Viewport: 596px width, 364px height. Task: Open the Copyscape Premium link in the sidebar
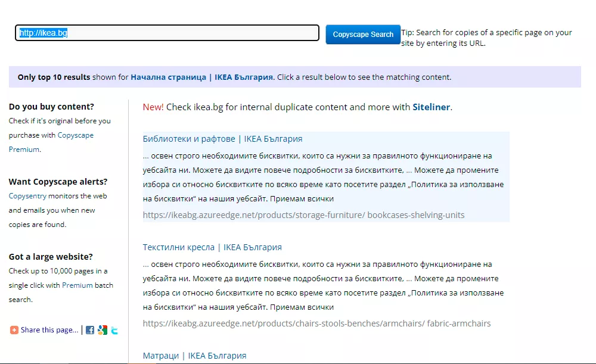point(51,142)
